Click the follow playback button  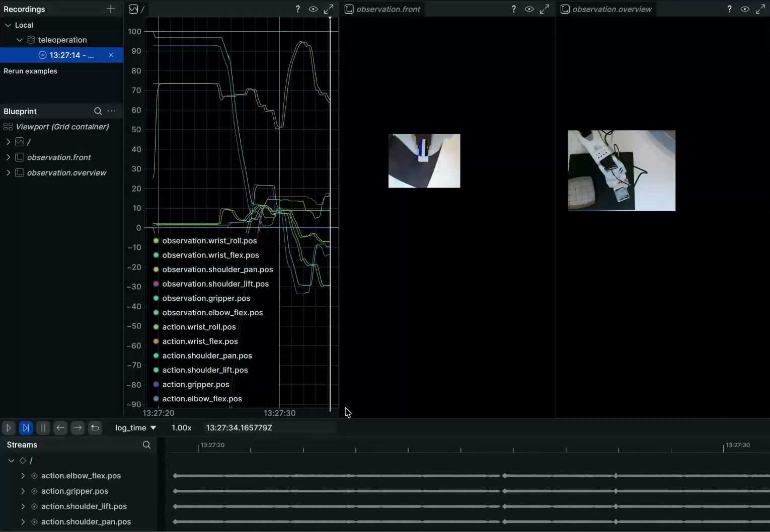[x=26, y=428]
